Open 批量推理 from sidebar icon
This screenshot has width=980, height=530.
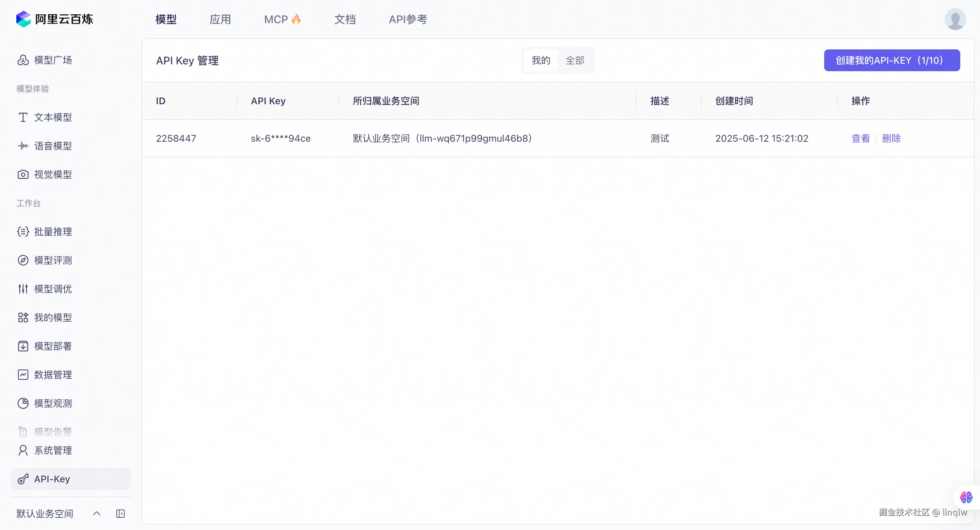[23, 232]
